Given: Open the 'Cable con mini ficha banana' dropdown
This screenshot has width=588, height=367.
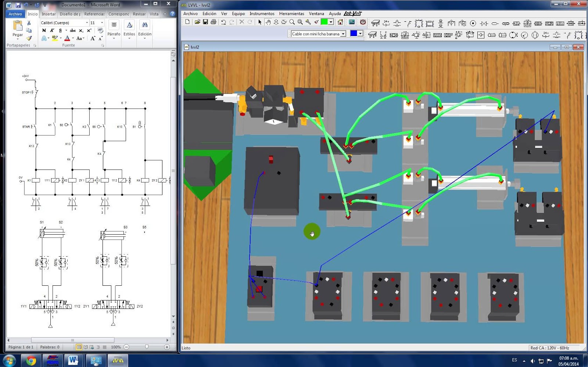Looking at the screenshot, I should tap(343, 33).
